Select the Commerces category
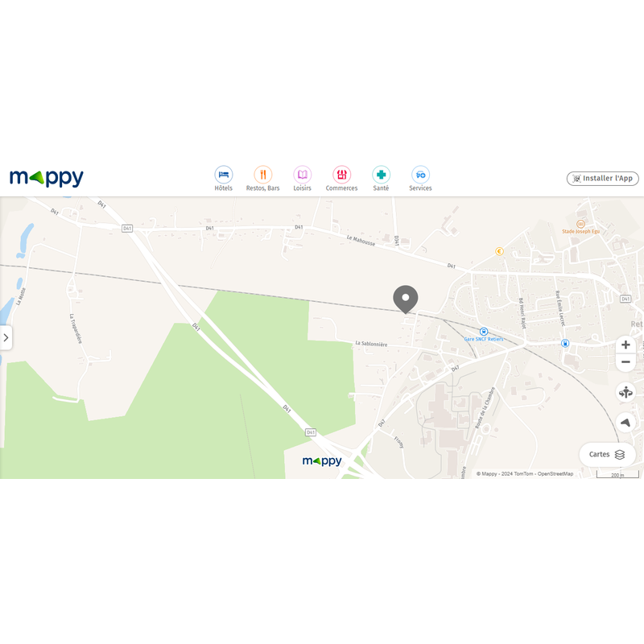The image size is (644, 644). point(341,178)
